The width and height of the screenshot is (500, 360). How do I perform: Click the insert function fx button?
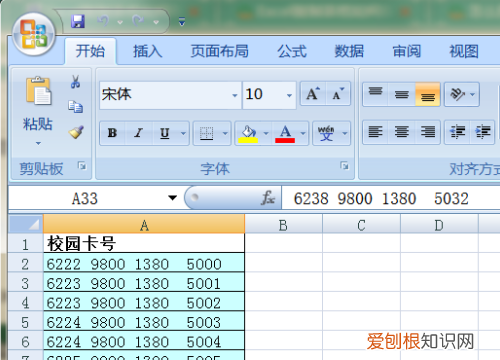(x=268, y=198)
